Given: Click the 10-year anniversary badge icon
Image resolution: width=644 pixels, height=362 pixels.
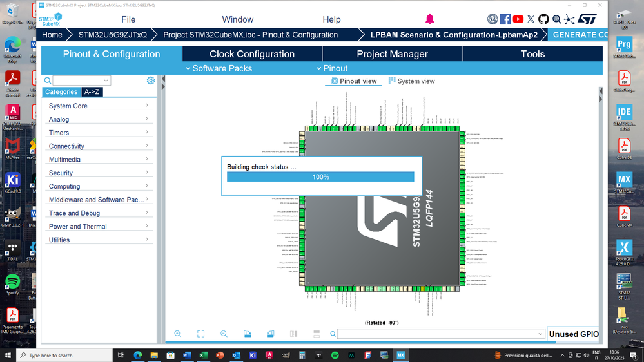Looking at the screenshot, I should pyautogui.click(x=493, y=19).
